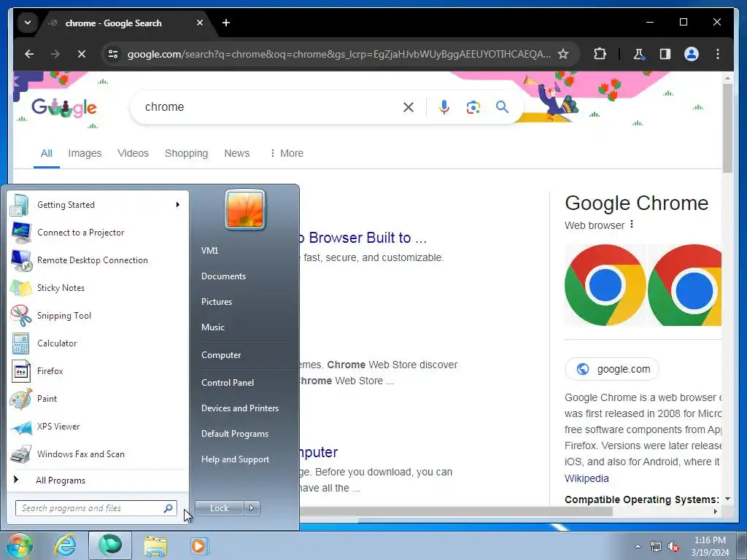Viewport: 747px width, 560px height.
Task: Switch to the Videos tab
Action: (x=133, y=153)
